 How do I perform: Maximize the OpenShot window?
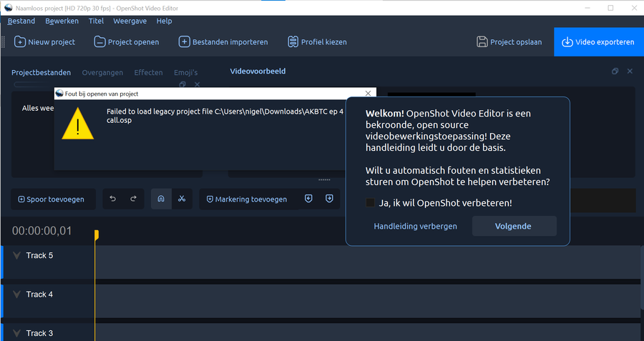point(610,8)
